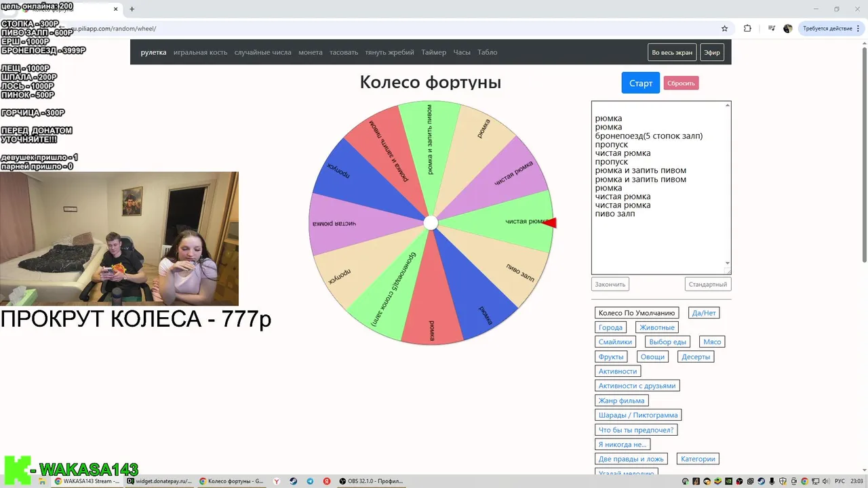Viewport: 868px width, 488px height.
Task: Select the 'Две правды и ложь' preset
Action: pos(631,459)
